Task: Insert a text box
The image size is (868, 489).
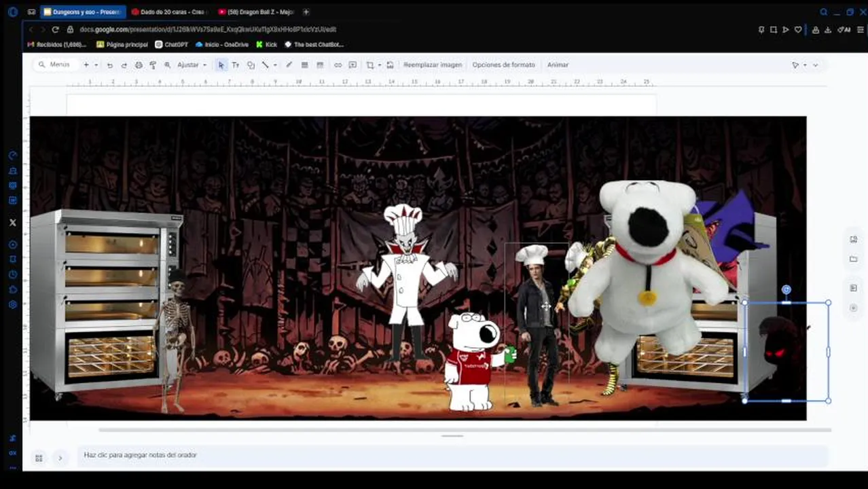Action: pyautogui.click(x=235, y=65)
